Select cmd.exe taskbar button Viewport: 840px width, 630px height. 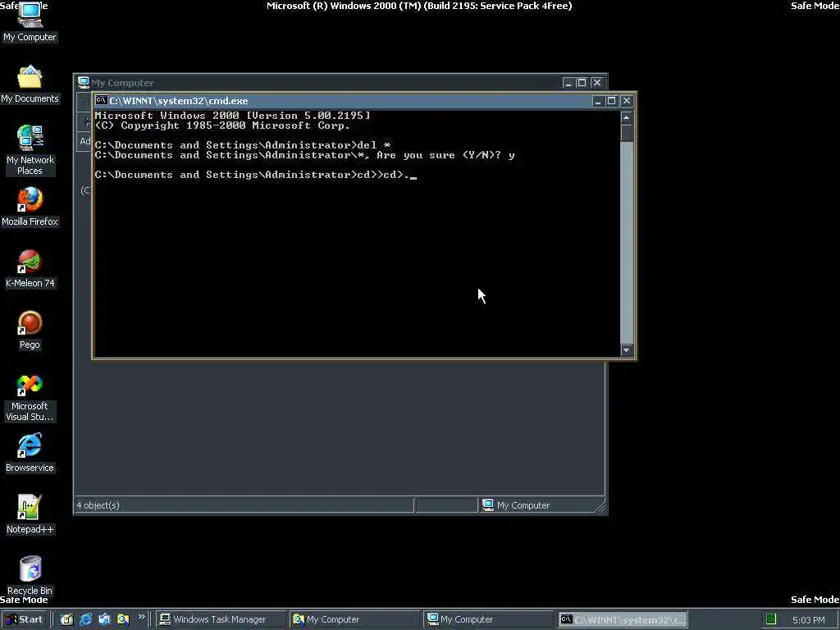coord(623,619)
